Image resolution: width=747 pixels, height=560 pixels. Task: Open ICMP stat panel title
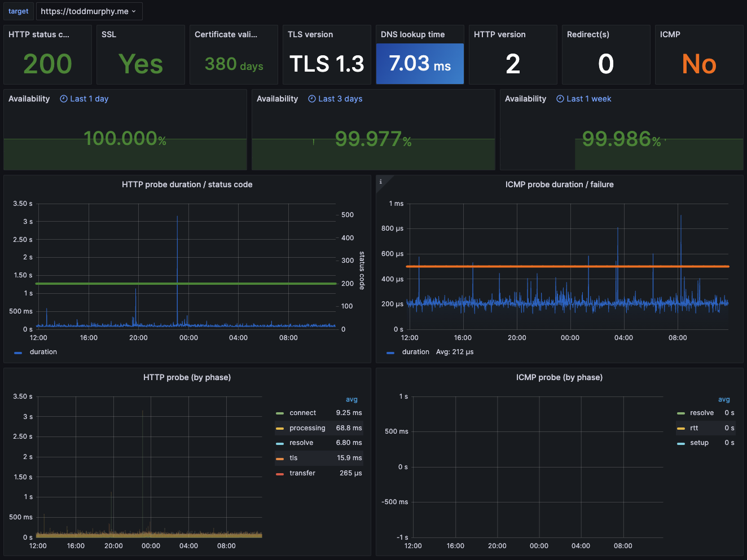click(670, 34)
